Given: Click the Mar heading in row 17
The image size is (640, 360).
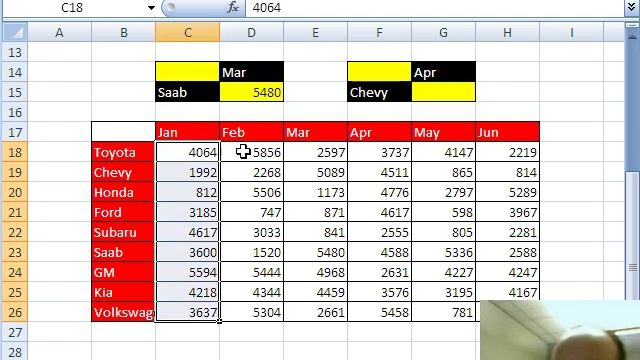Looking at the screenshot, I should 316,132.
